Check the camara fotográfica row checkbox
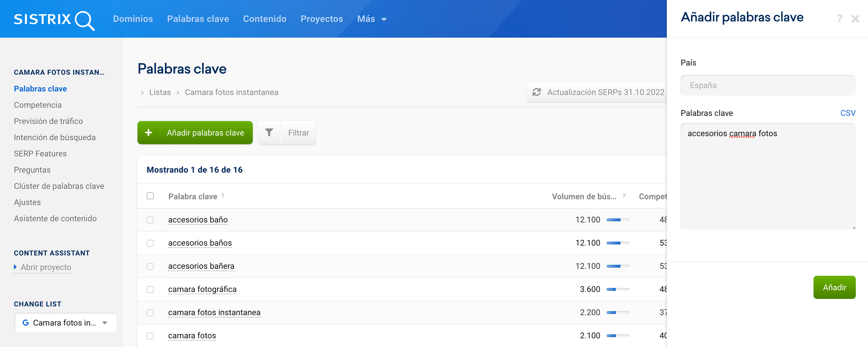Image resolution: width=868 pixels, height=347 pixels. click(x=150, y=289)
